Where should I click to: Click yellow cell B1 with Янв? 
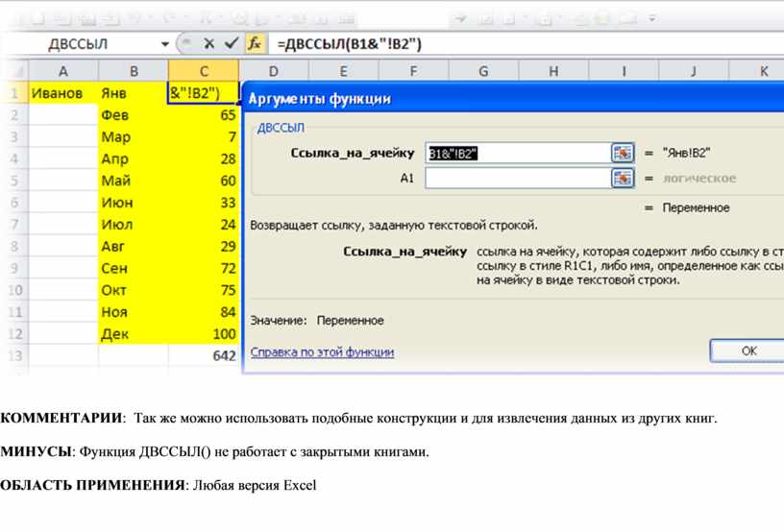click(134, 93)
